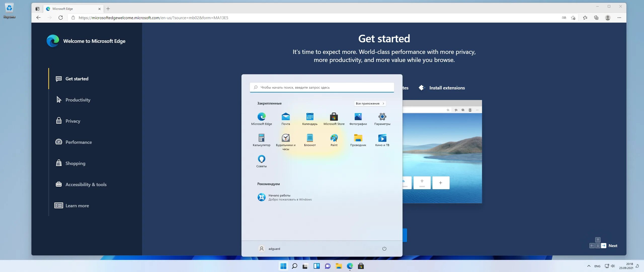
Task: Show hidden tray icons chevron
Action: point(589,266)
